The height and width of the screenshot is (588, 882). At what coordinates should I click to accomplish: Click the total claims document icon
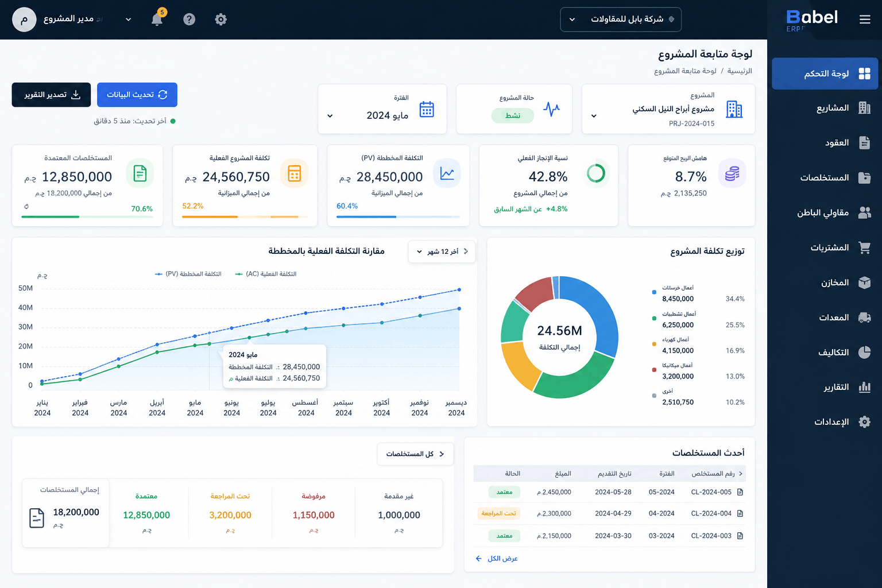pos(37,518)
